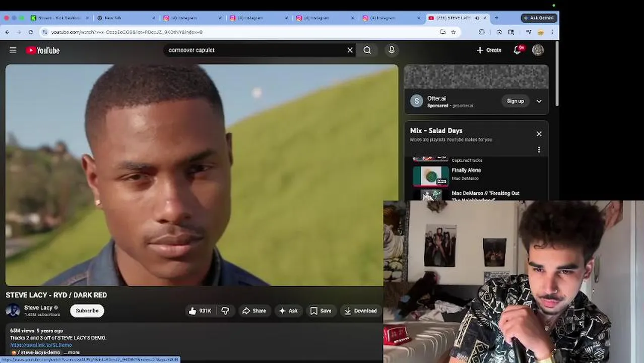The width and height of the screenshot is (644, 363).
Task: Open the browser extensions icon
Action: click(482, 32)
